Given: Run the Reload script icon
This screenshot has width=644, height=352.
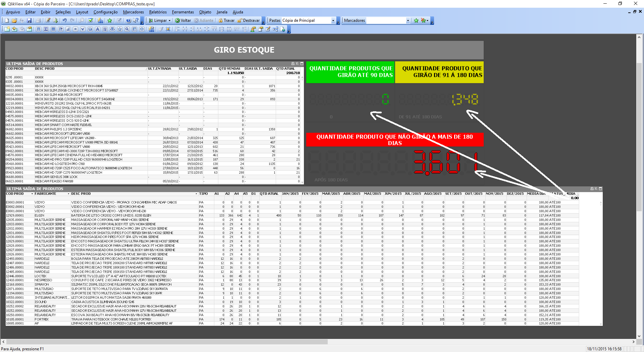Looking at the screenshot, I should click(55, 20).
